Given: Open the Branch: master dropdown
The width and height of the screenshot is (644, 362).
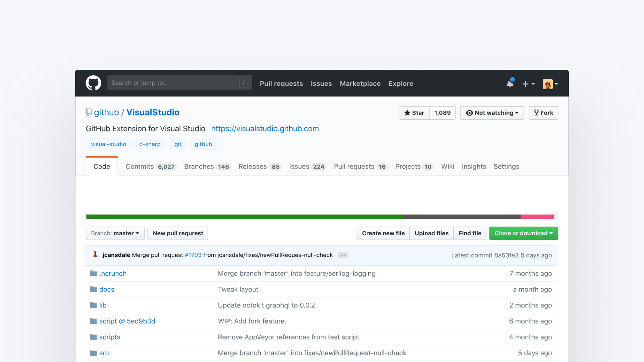Looking at the screenshot, I should pos(115,233).
